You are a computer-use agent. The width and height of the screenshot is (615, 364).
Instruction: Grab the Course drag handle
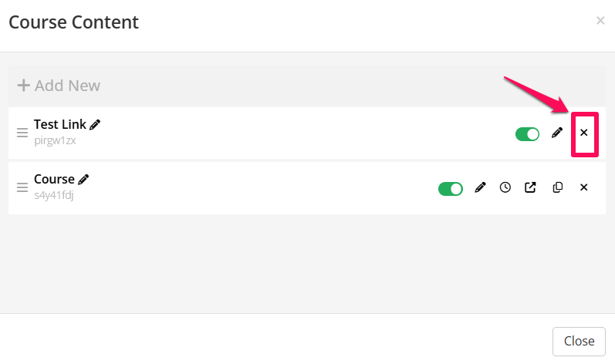[22, 187]
